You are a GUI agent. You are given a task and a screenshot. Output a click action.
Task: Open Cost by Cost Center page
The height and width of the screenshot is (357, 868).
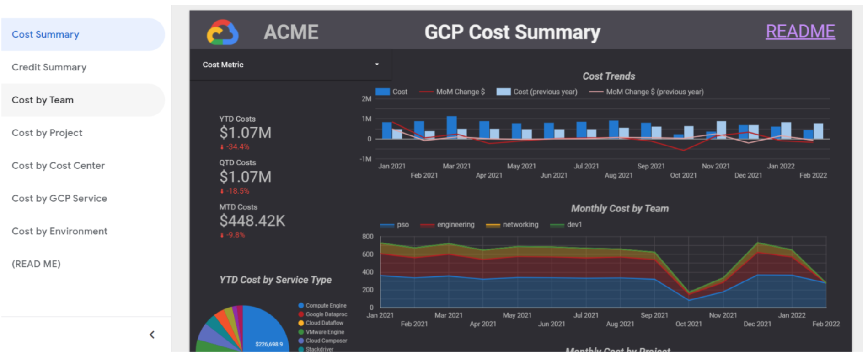[83, 166]
